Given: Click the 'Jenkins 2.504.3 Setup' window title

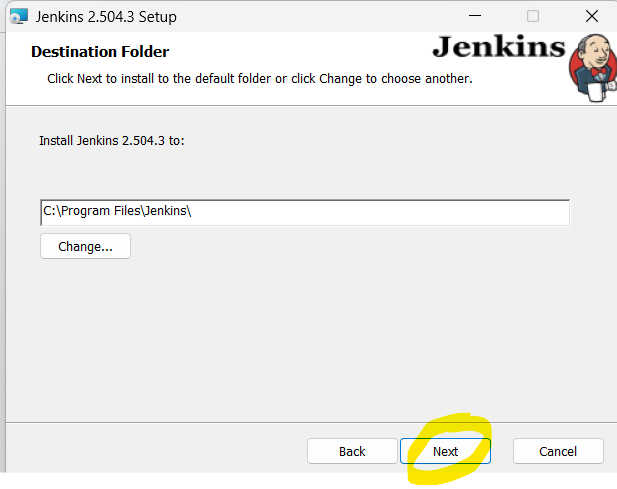Looking at the screenshot, I should coord(106,17).
